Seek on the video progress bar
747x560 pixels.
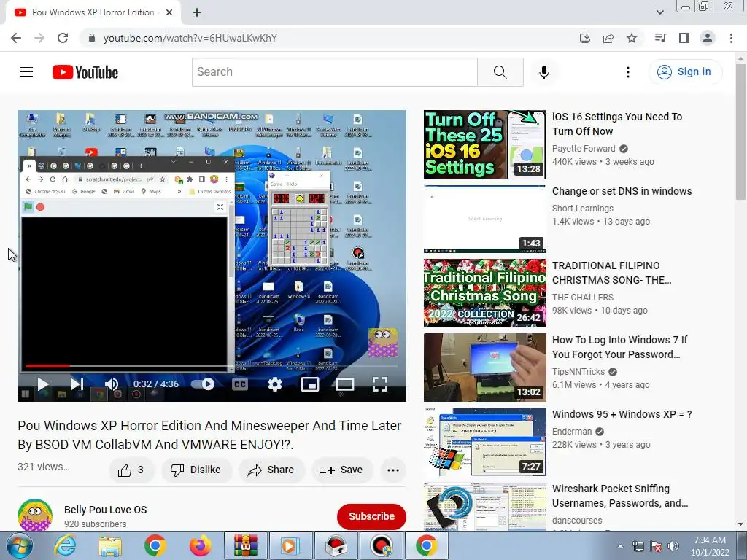(212, 366)
